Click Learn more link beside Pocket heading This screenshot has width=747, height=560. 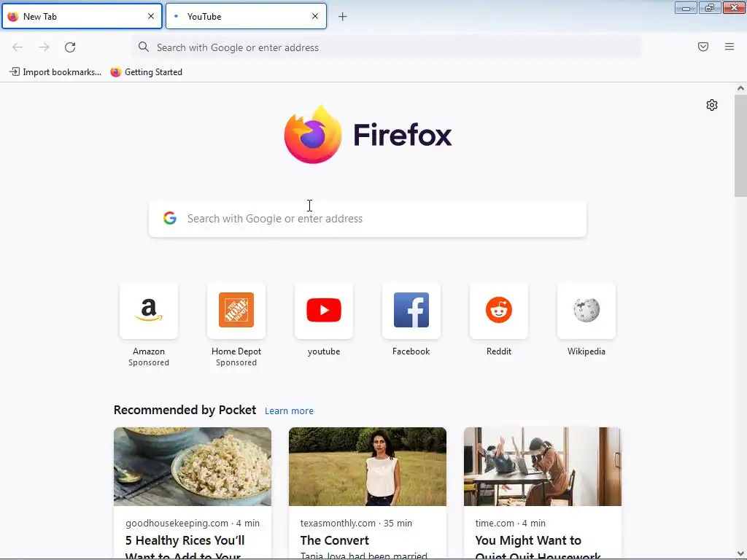[x=289, y=411]
